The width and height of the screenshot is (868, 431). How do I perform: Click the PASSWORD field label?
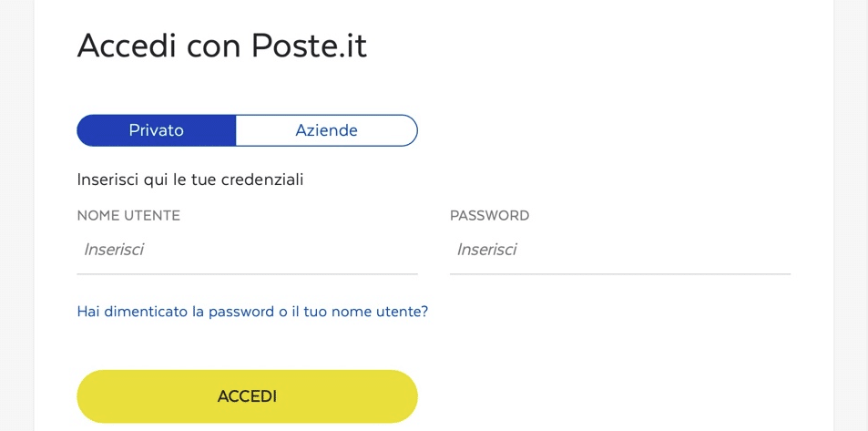(489, 216)
